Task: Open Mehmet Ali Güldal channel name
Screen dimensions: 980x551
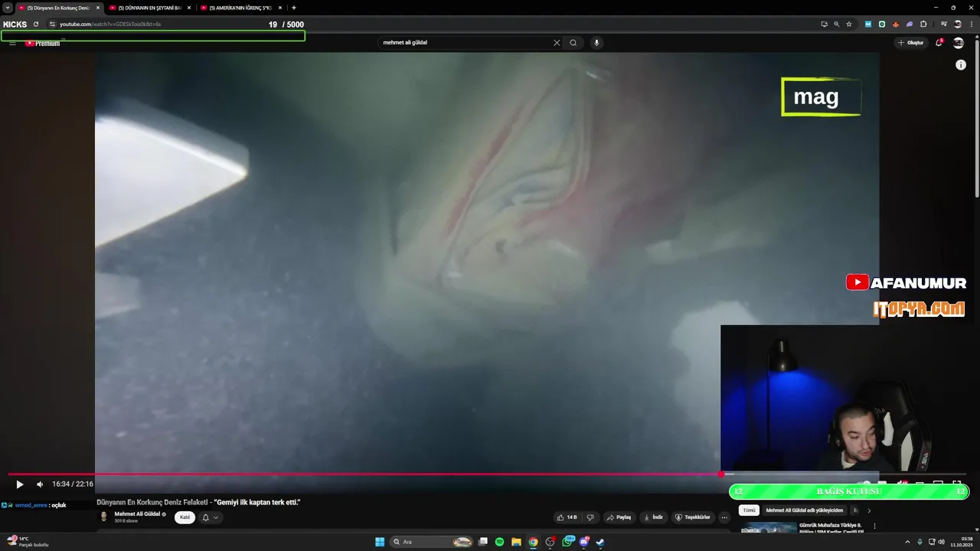Action: click(137, 514)
